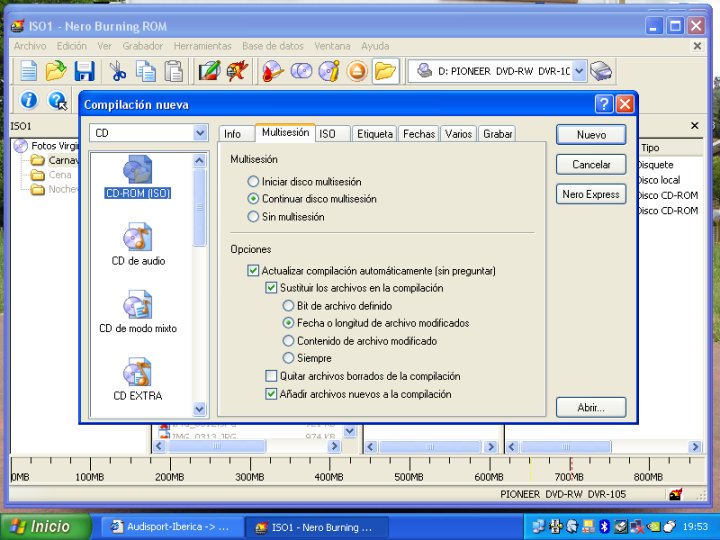
Task: Open the Fechas tab
Action: (418, 134)
